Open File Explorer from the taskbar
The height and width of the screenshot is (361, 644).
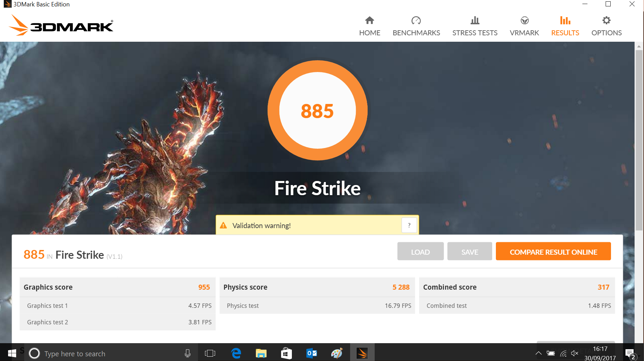[261, 353]
